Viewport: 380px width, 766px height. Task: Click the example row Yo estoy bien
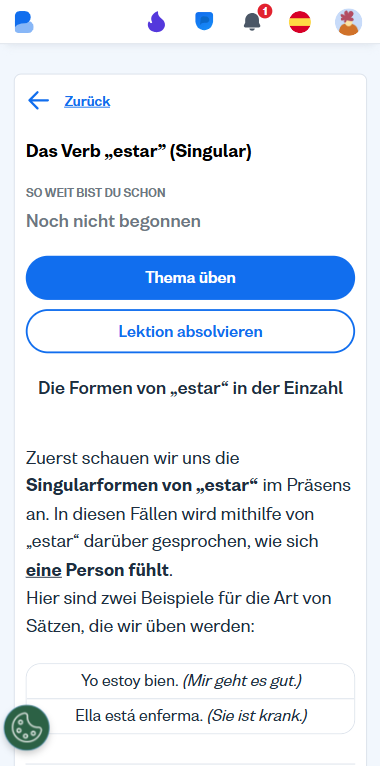tap(190, 681)
